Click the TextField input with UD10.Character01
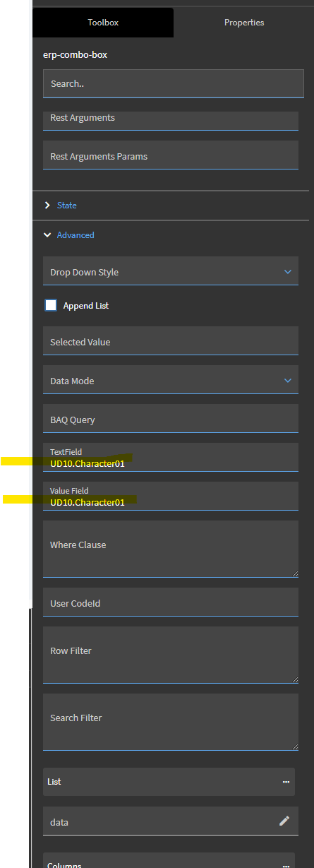Viewport: 314px width, 868px height. (x=171, y=458)
